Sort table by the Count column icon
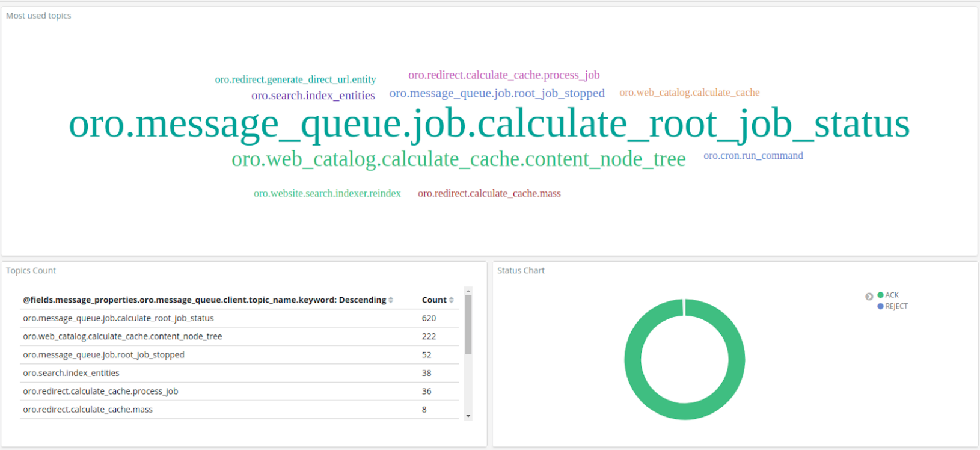980x450 pixels. coord(452,300)
